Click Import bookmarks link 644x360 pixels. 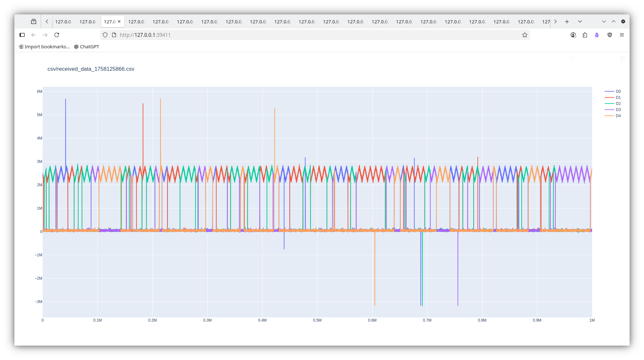pos(44,47)
